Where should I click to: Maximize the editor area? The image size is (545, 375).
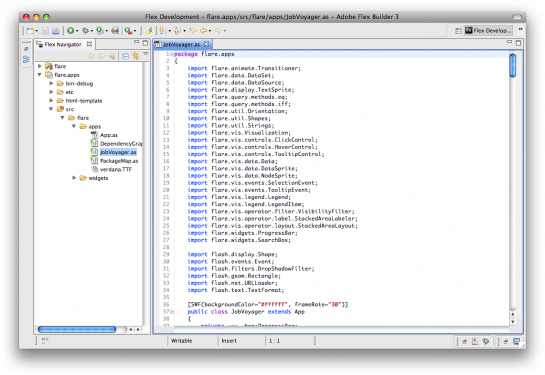(x=518, y=43)
